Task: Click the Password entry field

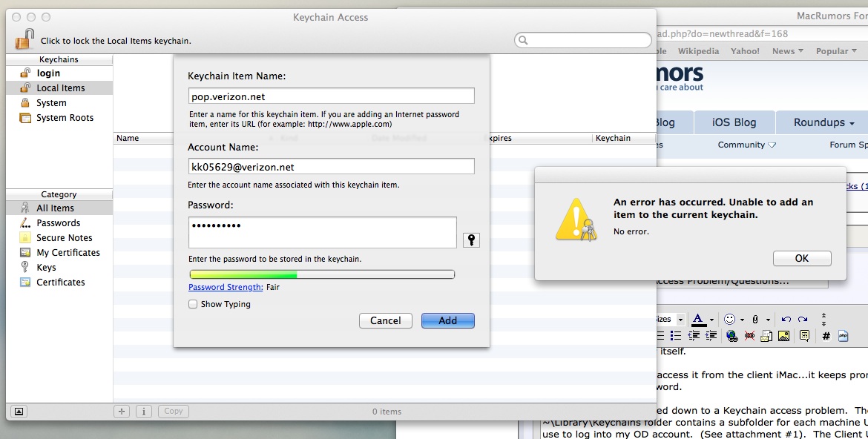Action: 322,233
